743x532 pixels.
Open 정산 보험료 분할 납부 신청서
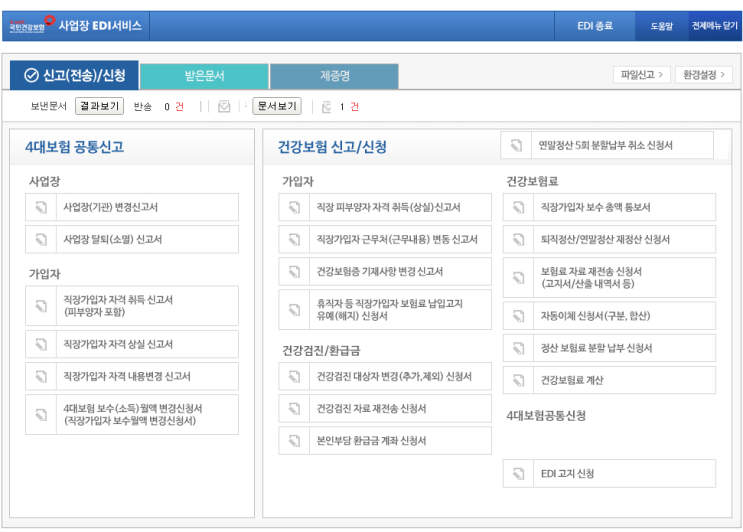coord(609,348)
